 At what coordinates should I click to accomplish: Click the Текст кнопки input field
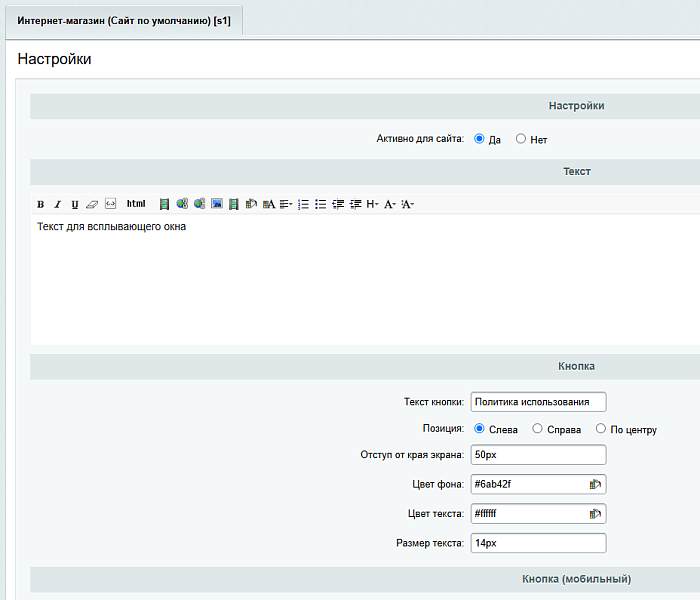pyautogui.click(x=538, y=402)
